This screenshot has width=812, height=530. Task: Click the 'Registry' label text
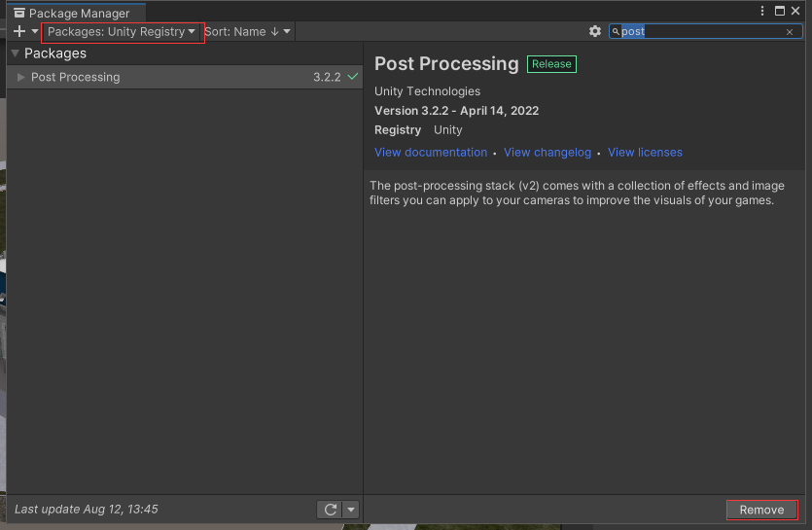click(x=397, y=130)
